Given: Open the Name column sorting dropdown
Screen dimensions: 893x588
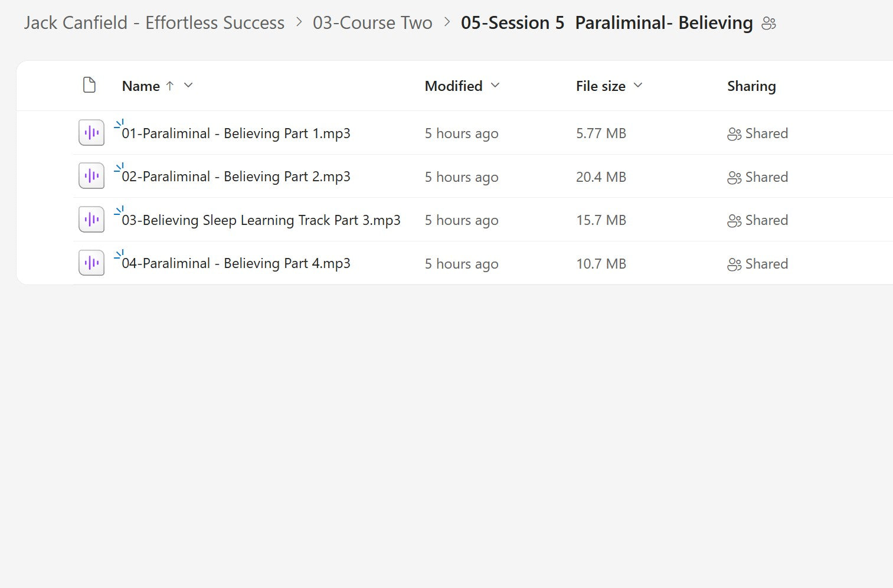Looking at the screenshot, I should click(x=188, y=86).
